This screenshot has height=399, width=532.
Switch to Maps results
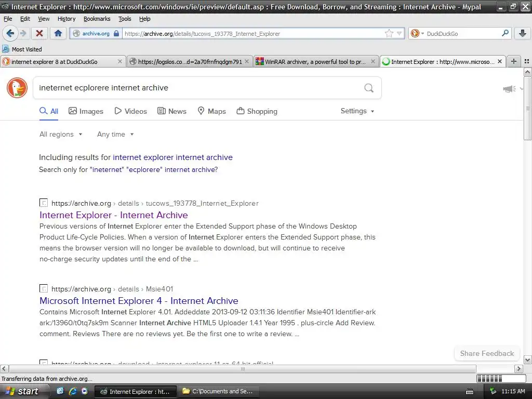pyautogui.click(x=211, y=111)
